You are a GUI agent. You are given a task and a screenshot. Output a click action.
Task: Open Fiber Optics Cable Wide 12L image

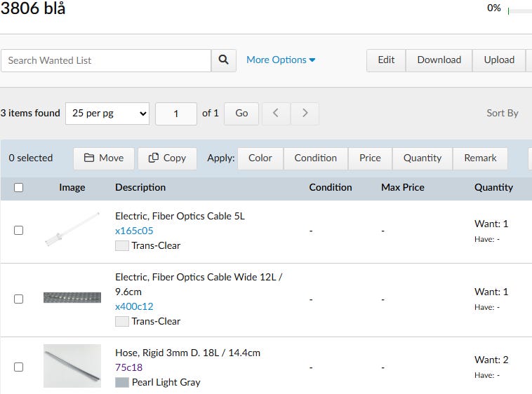(72, 298)
